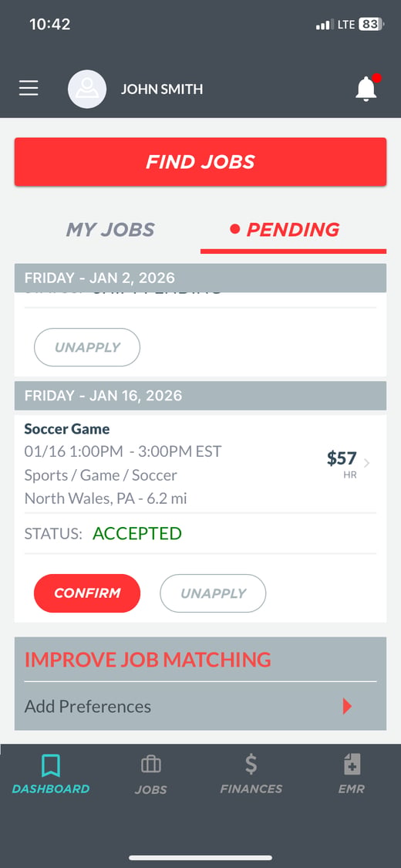Open the EMR document icon
401x868 pixels.
click(x=352, y=765)
